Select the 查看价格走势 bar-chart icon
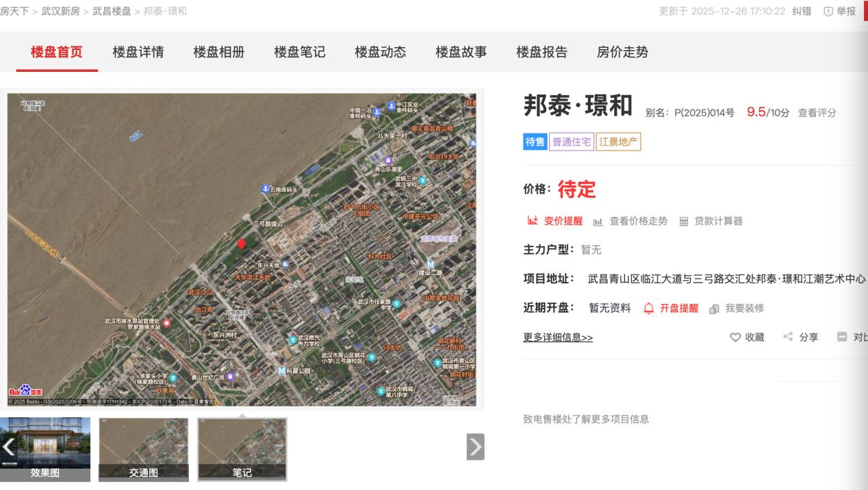Image resolution: width=868 pixels, height=490 pixels. (598, 221)
